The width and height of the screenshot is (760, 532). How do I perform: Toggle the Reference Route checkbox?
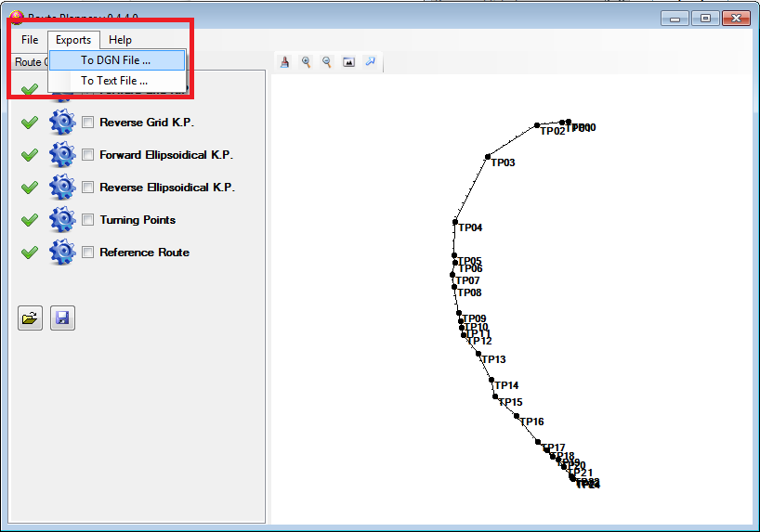(87, 252)
